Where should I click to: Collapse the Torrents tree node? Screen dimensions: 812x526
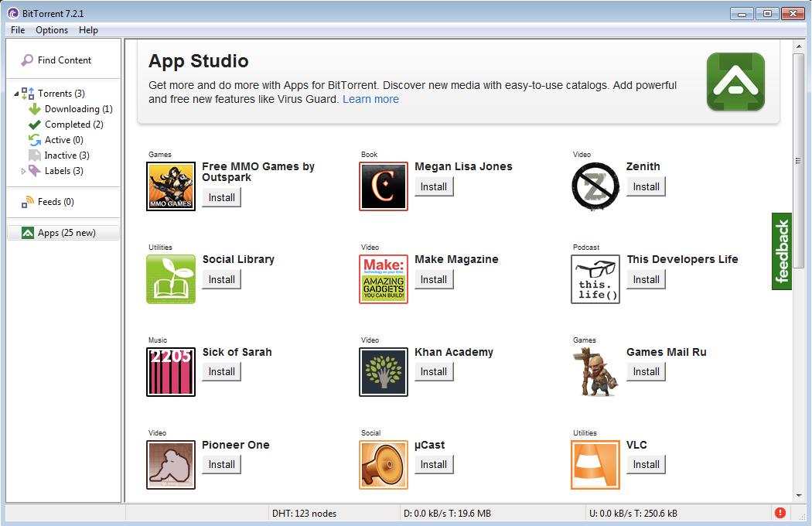(x=17, y=94)
